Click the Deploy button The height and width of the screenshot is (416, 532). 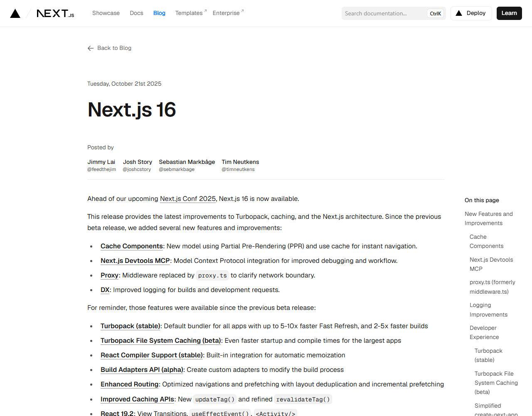click(471, 13)
